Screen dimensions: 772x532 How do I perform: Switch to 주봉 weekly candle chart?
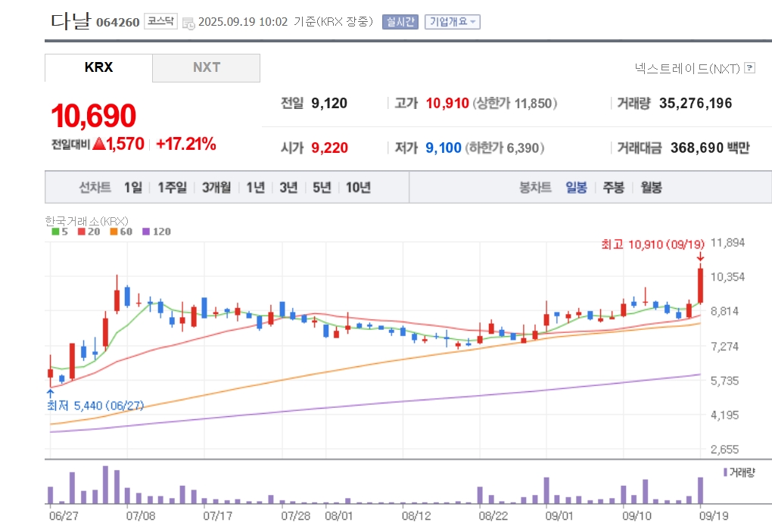click(x=614, y=188)
